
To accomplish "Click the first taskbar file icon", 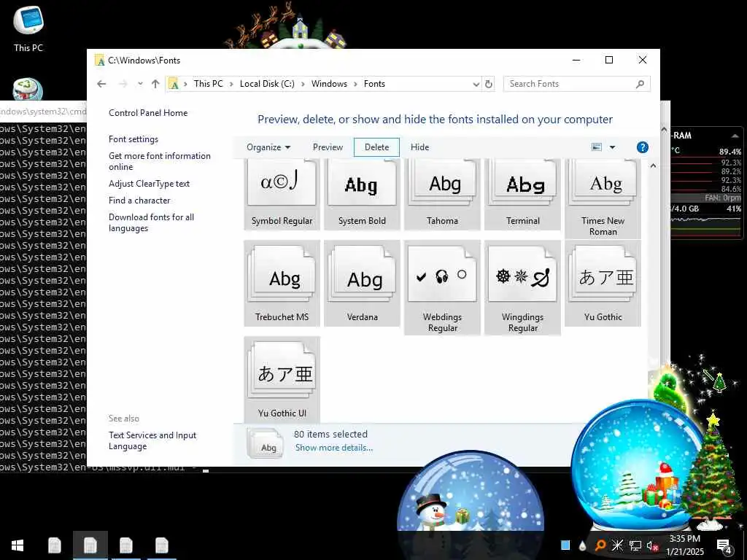I will coord(54,545).
